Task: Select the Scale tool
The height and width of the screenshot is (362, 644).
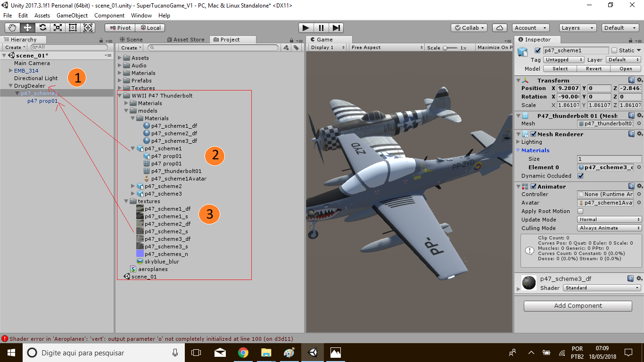Action: (x=58, y=27)
